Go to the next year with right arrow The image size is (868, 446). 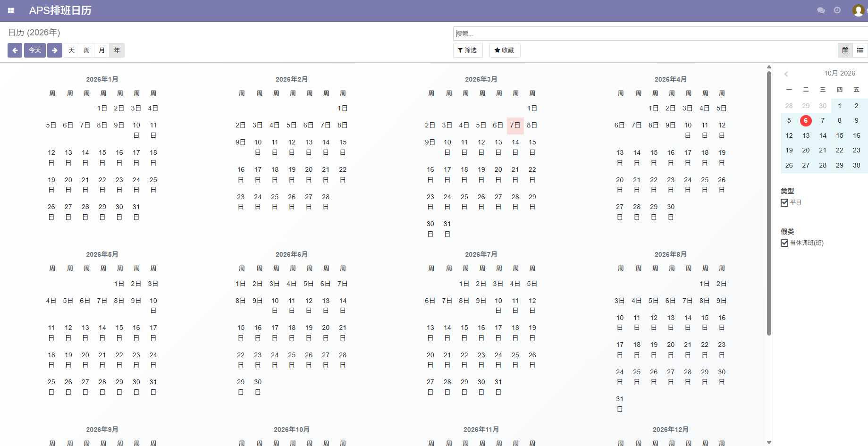[55, 50]
